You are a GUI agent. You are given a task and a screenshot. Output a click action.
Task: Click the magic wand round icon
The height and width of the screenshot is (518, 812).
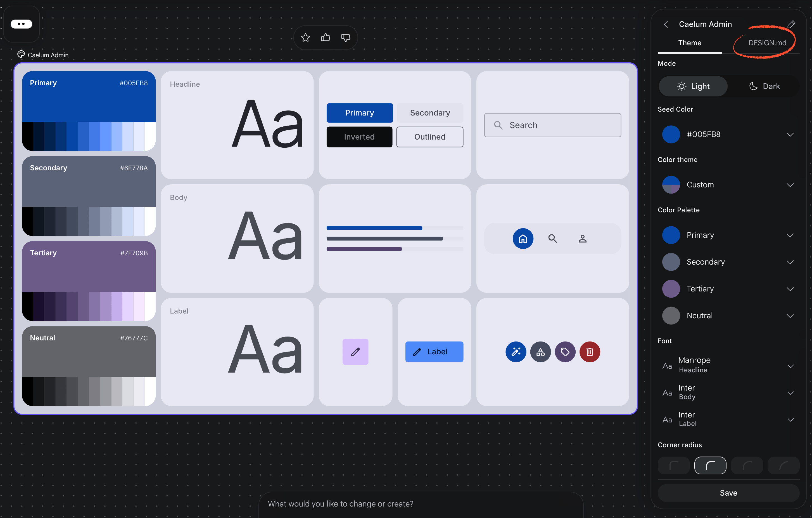pos(516,352)
